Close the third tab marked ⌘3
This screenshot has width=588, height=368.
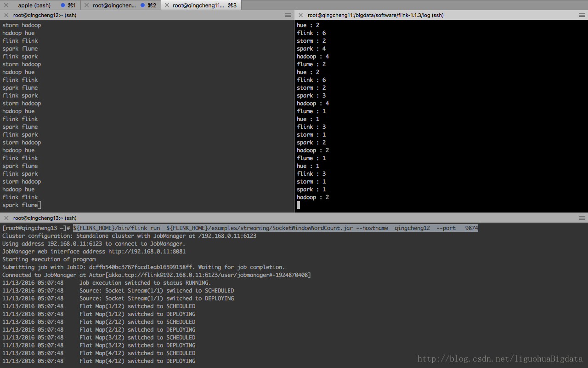pos(167,5)
